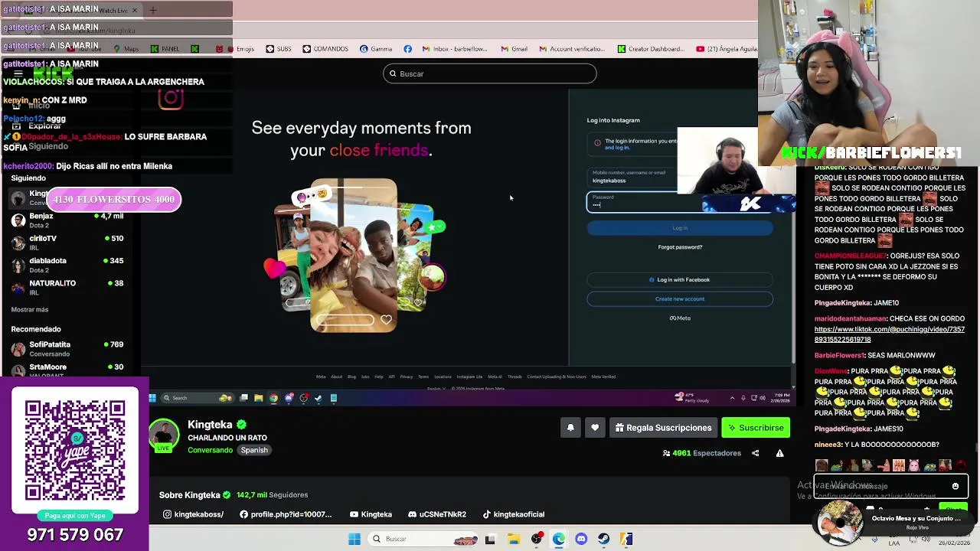The image size is (980, 551).
Task: Open Steam in the streamed taskbar
Action: 318,398
